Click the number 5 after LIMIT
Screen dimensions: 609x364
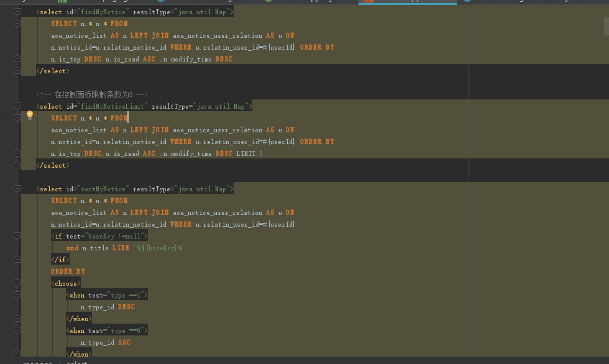pyautogui.click(x=261, y=153)
